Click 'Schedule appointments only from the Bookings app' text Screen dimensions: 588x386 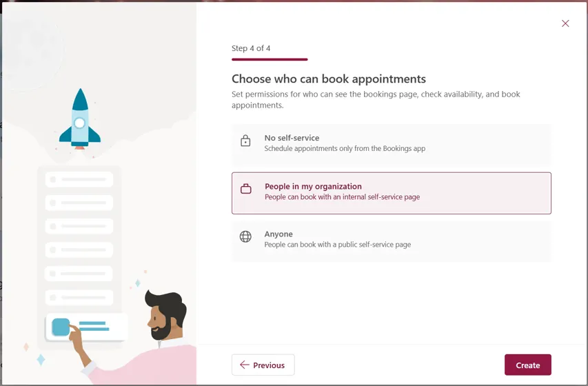pos(345,149)
